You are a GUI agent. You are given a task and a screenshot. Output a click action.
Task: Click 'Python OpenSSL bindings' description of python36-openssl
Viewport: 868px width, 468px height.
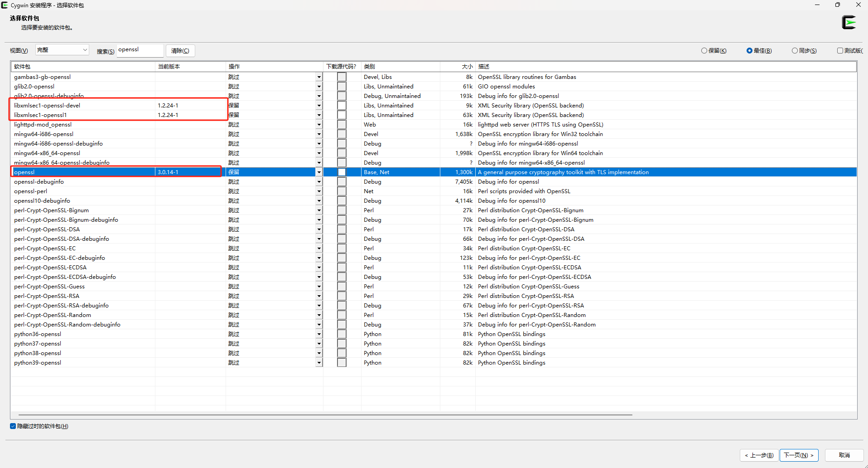511,334
